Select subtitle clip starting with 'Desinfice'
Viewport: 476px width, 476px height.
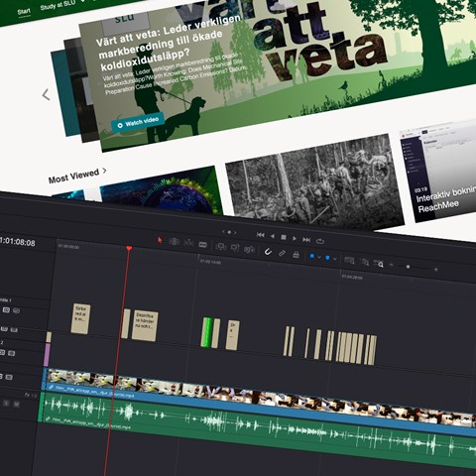tap(145, 325)
